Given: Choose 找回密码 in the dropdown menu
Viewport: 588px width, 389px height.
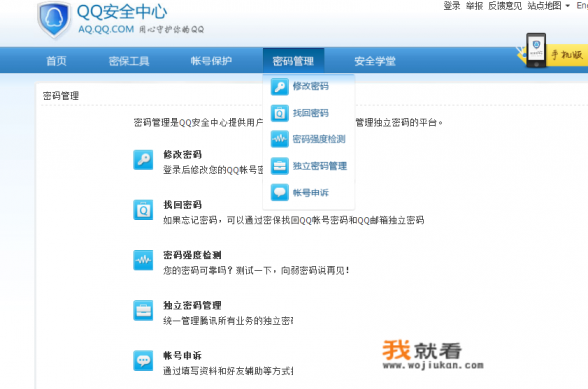Looking at the screenshot, I should 310,113.
